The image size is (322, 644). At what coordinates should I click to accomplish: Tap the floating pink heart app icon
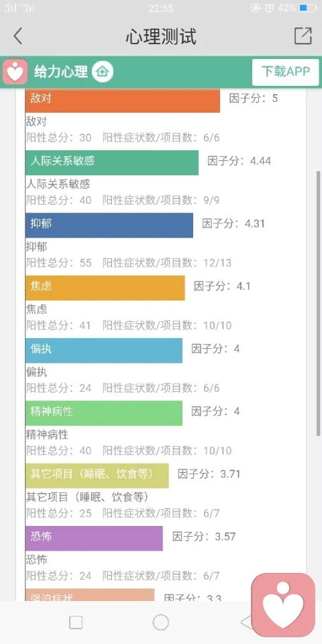[283, 605]
